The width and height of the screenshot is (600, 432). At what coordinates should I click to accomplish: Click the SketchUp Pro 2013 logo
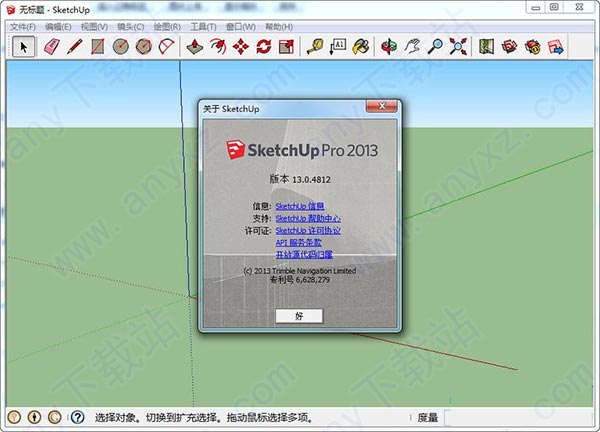tap(302, 150)
